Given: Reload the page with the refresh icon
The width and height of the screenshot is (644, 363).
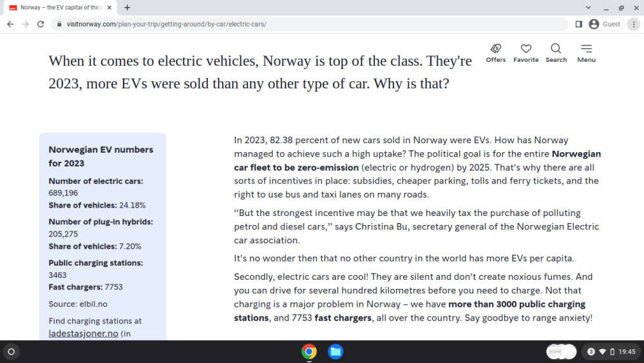Looking at the screenshot, I should click(x=40, y=25).
